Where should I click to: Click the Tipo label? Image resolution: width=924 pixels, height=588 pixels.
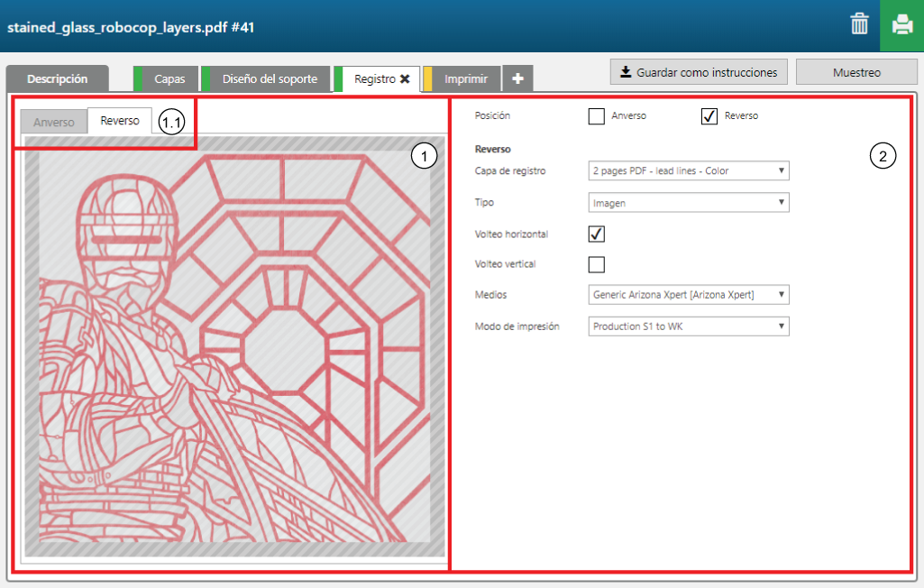(x=484, y=202)
